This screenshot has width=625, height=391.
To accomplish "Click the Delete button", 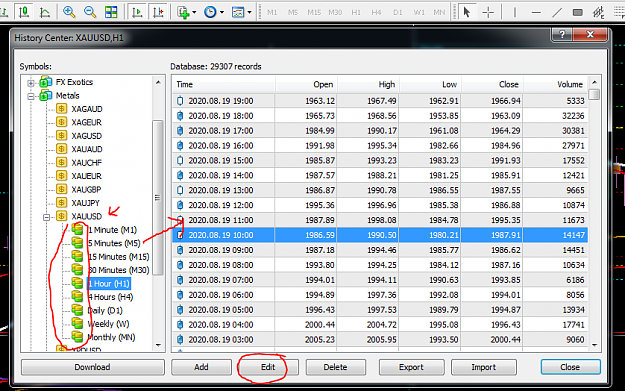I will (335, 367).
